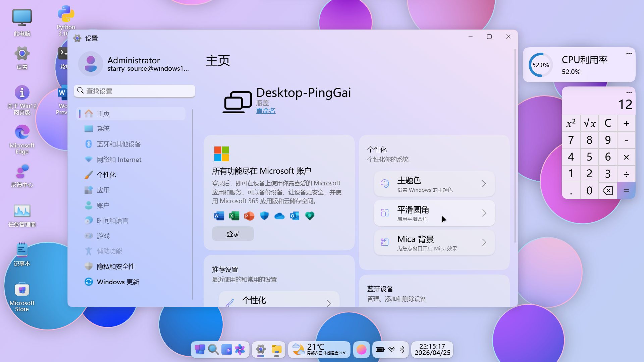Viewport: 644px width, 362px height.
Task: Open 隐私和安全性 settings category
Action: (131, 266)
